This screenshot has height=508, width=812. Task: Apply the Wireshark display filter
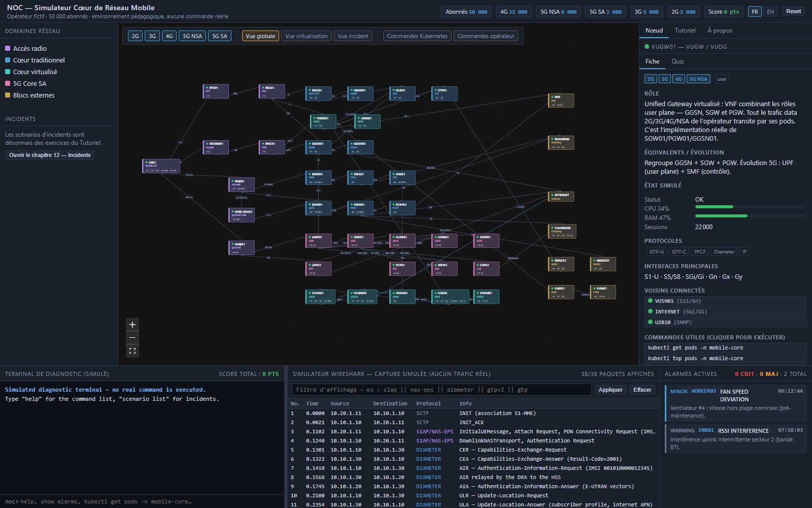pyautogui.click(x=611, y=390)
